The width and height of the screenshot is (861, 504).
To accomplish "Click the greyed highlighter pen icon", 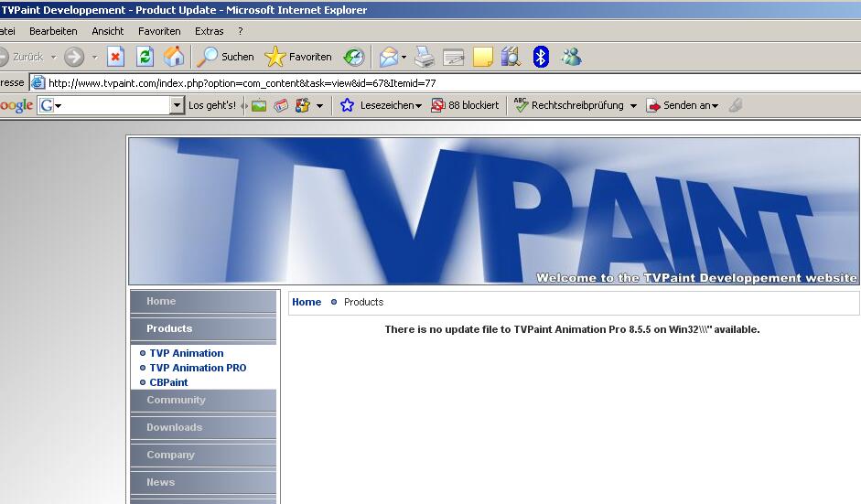I will [x=736, y=105].
